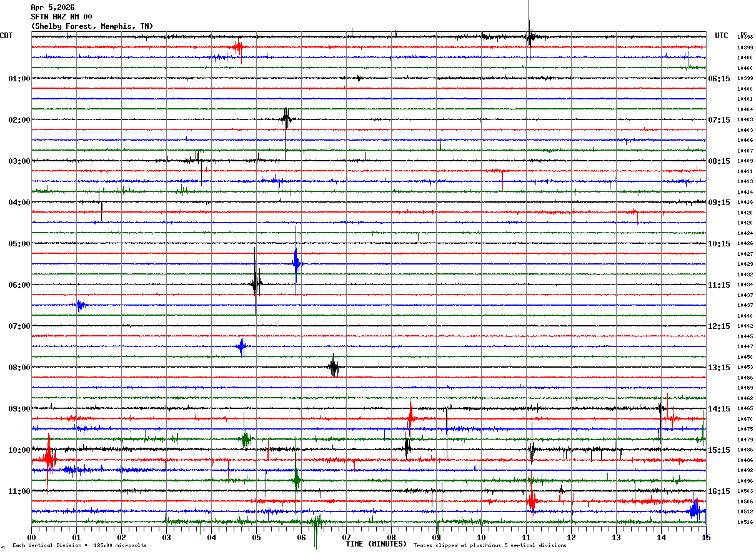
Task: Select the 08:00 CDT hour label
Action: (19, 368)
